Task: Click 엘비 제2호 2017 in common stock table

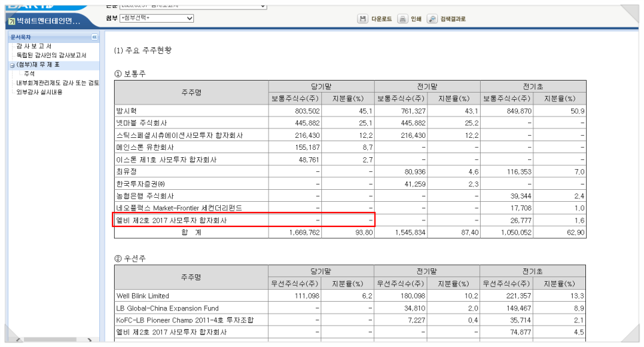Action: (191, 220)
